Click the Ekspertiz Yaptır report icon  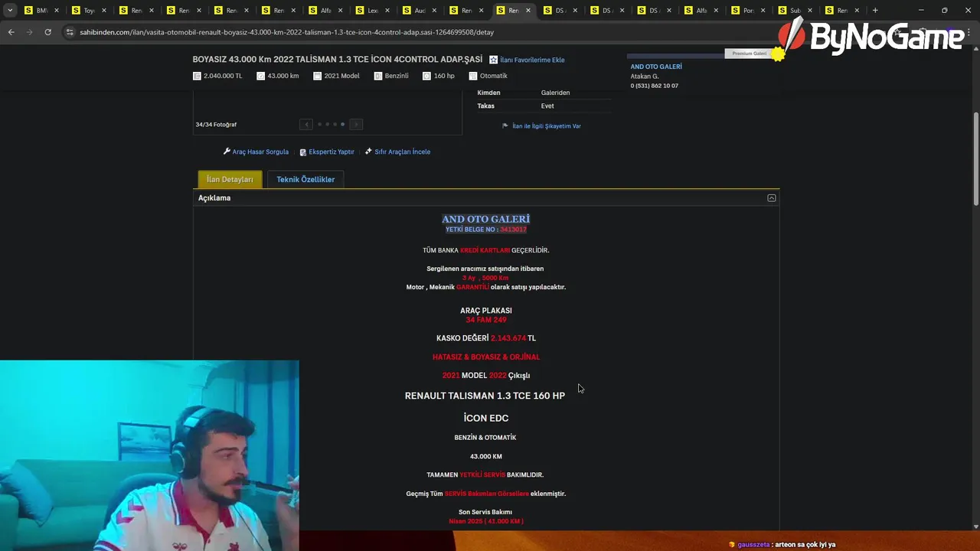303,152
